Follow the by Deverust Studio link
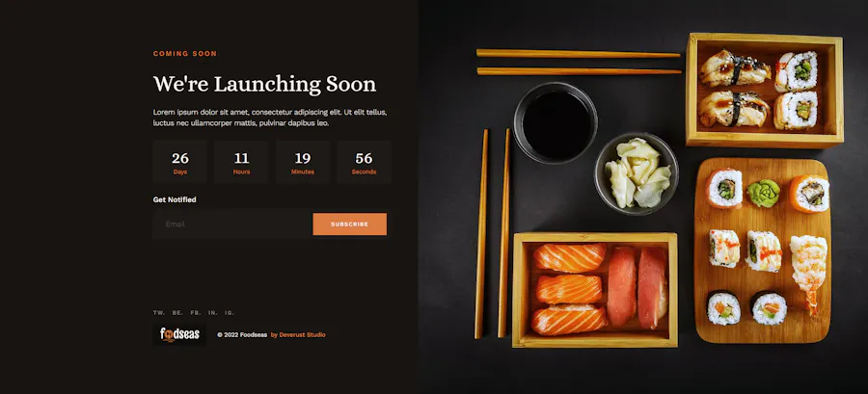The width and height of the screenshot is (868, 394). (298, 335)
